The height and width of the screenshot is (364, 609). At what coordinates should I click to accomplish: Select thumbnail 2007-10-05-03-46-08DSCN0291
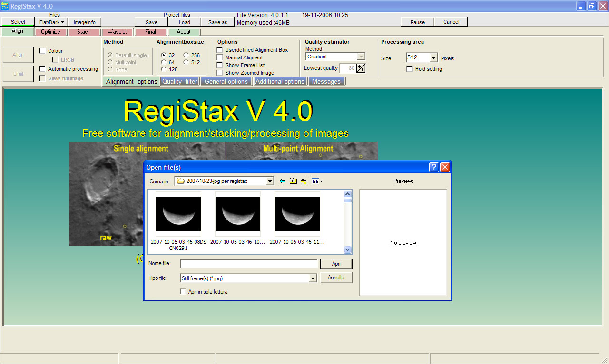pyautogui.click(x=178, y=220)
